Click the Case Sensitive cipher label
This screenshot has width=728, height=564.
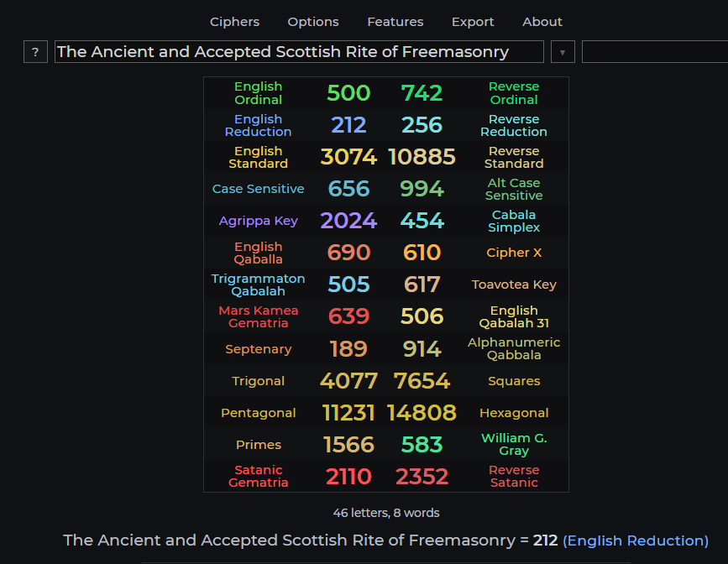coord(258,189)
